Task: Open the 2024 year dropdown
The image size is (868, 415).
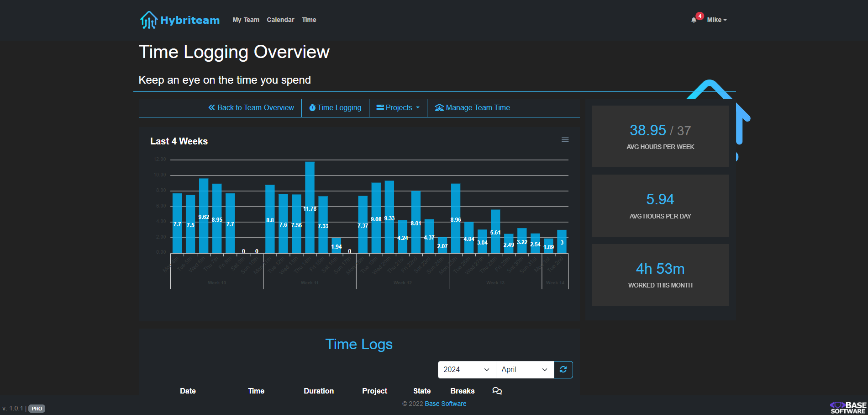Action: 465,369
